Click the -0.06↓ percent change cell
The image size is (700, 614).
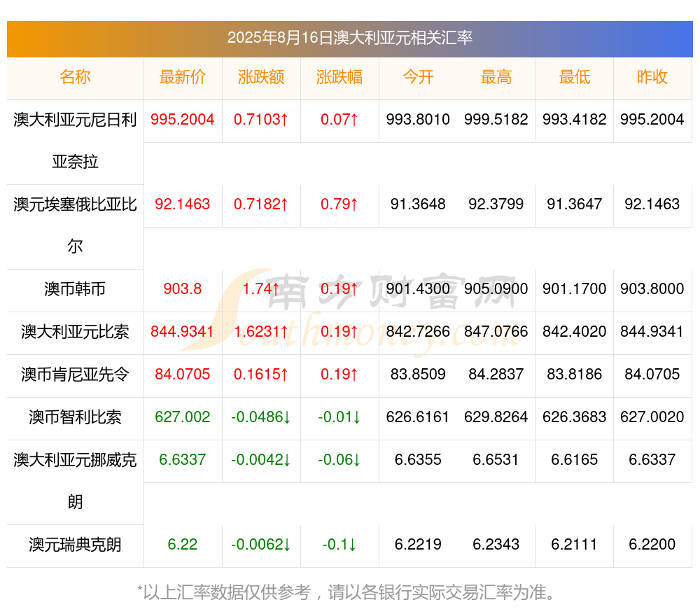point(339,459)
